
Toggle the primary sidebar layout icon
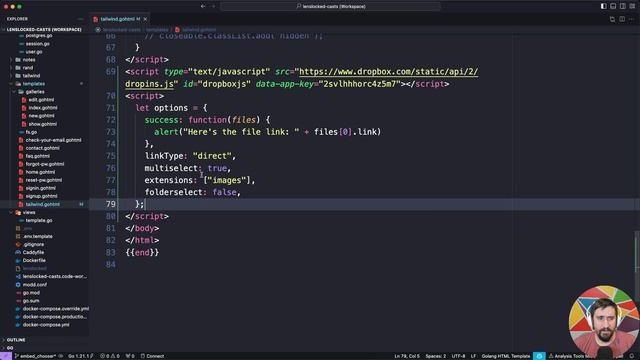pyautogui.click(x=603, y=6)
